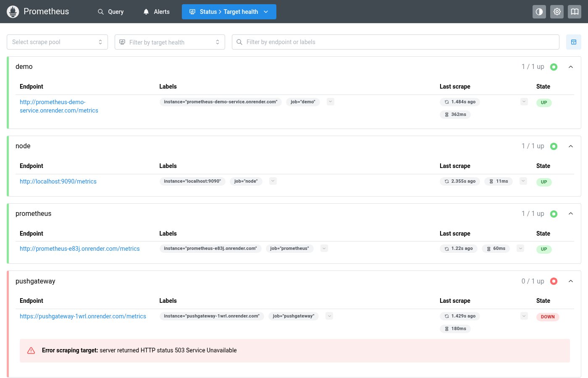588x378 pixels.
Task: Click the DOWN state badge for pushgateway
Action: pos(548,317)
